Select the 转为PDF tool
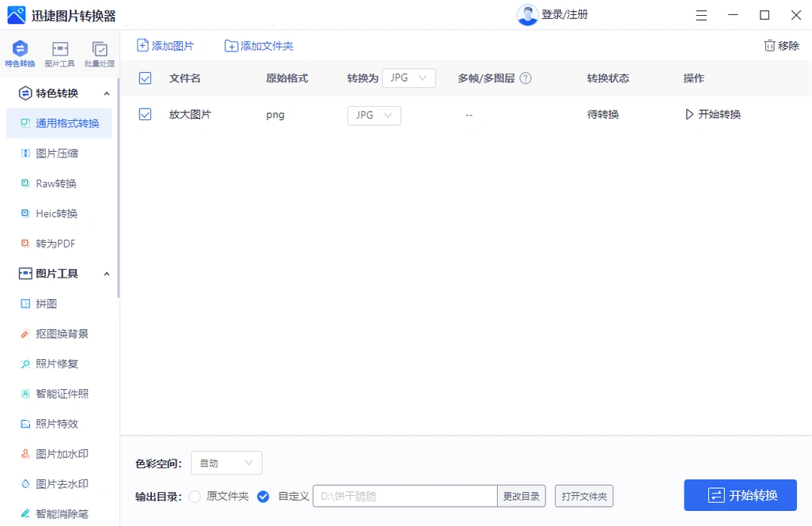This screenshot has height=526, width=812. pos(49,243)
